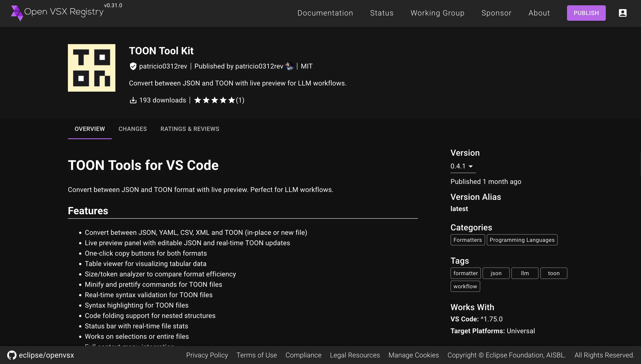Click the 'Status bar with real-time file stats' item
Screen dimensions: 641x364
click(136, 326)
